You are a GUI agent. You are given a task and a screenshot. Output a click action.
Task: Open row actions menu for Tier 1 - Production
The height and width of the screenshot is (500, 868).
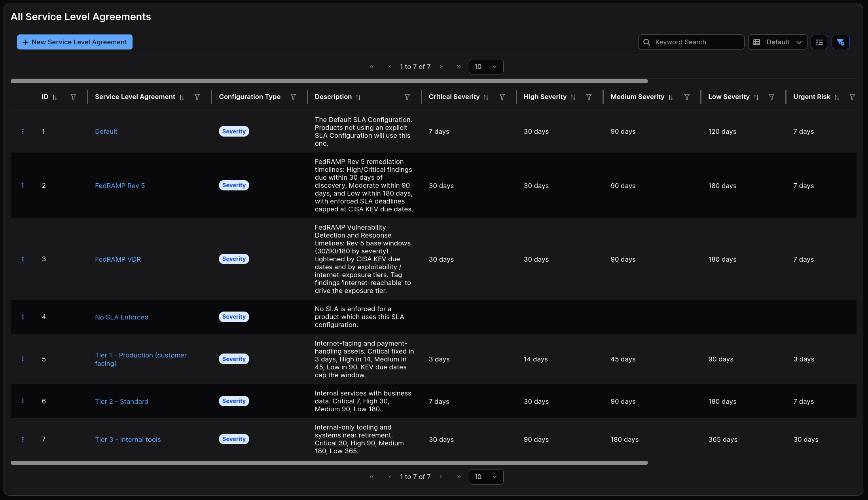pos(23,359)
